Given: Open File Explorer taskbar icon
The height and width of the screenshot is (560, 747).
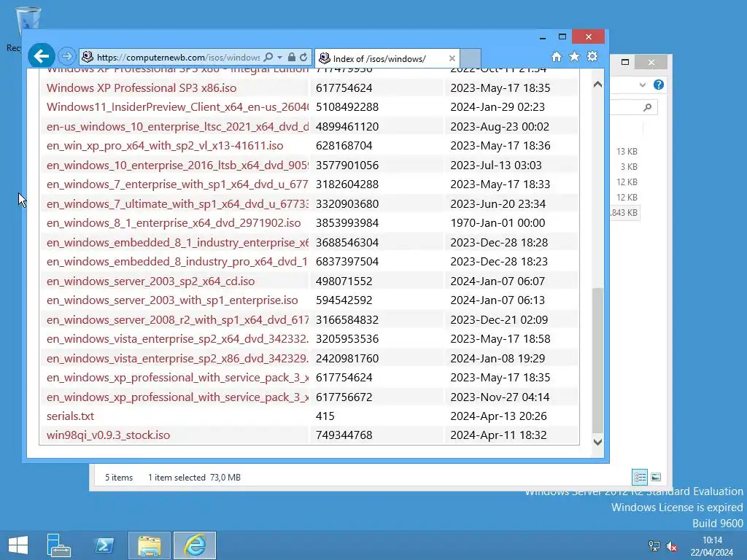Looking at the screenshot, I should coord(149,545).
